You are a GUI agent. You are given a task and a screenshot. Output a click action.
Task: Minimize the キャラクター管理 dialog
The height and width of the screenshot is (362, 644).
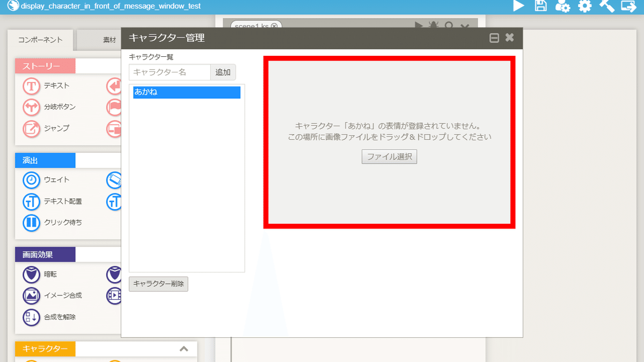494,38
